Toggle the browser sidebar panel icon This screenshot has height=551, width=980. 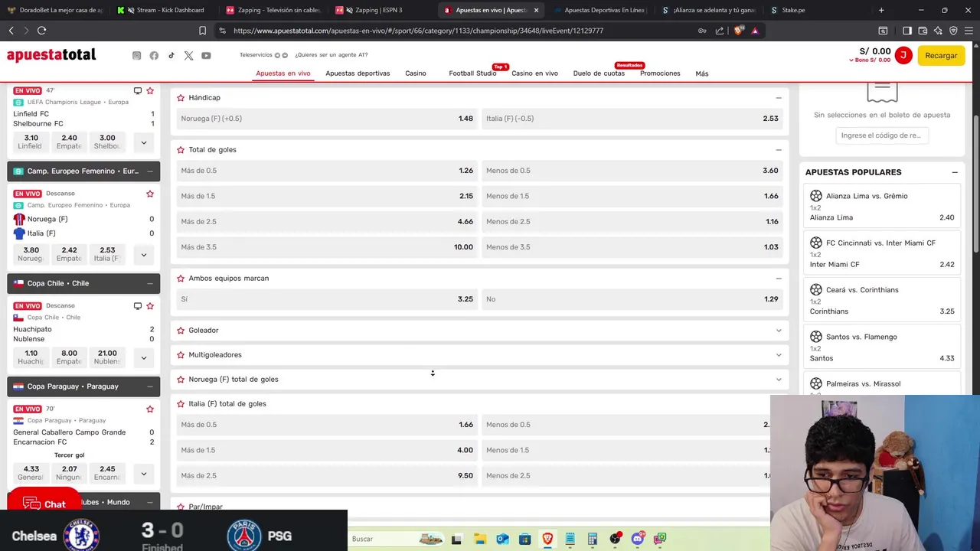coord(907,31)
